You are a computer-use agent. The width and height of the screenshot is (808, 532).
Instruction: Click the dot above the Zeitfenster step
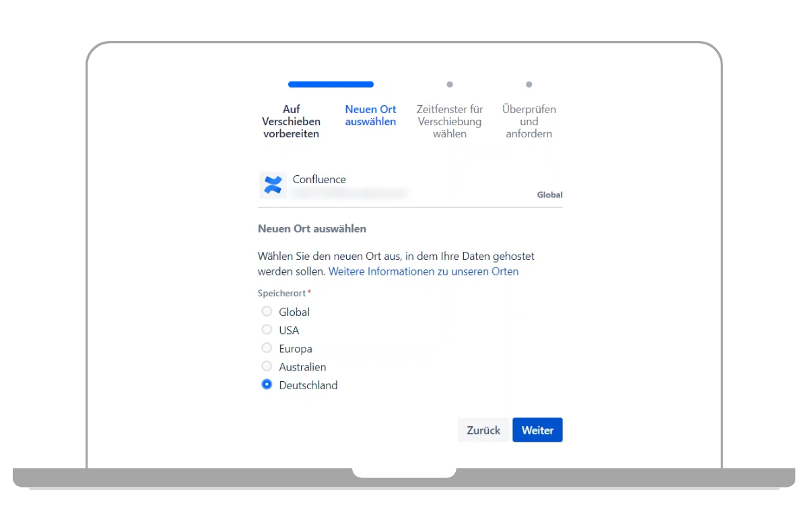point(450,85)
